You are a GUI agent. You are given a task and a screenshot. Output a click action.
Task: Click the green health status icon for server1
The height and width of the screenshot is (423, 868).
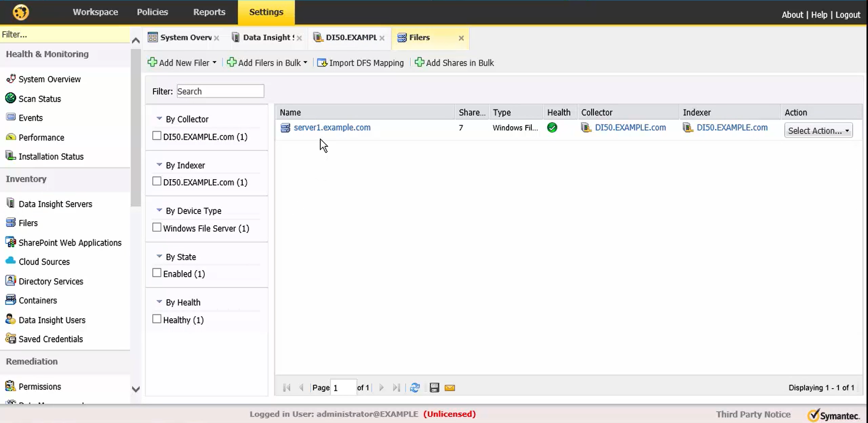tap(552, 128)
